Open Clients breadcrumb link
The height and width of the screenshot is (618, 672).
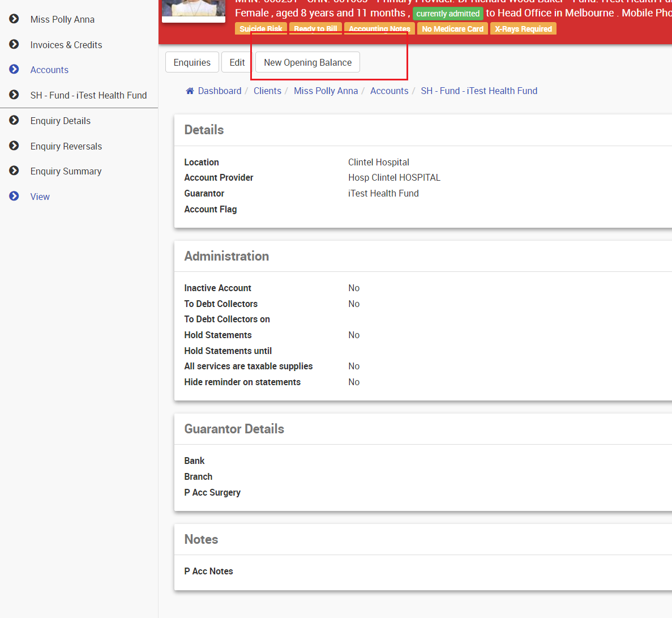pos(267,91)
